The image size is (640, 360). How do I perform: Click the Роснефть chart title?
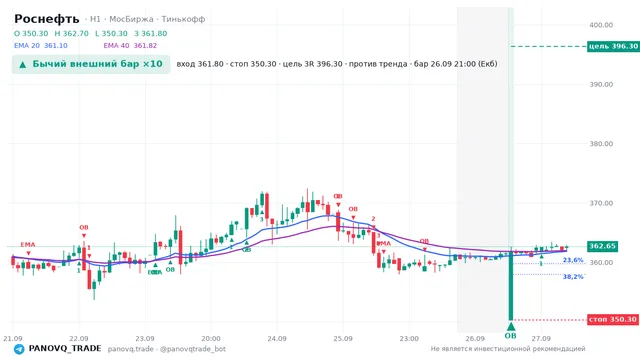tap(47, 19)
